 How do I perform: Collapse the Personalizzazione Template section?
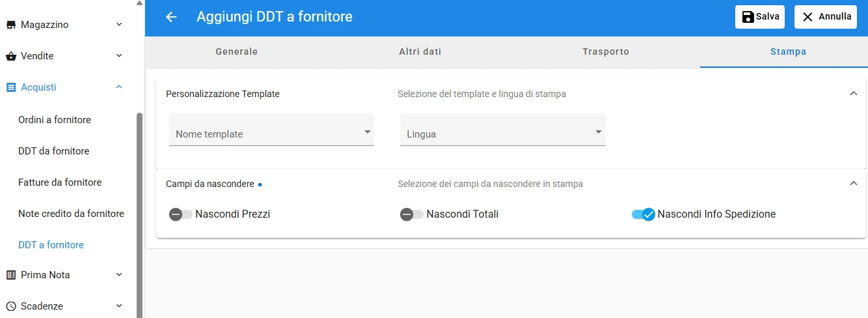coord(854,94)
